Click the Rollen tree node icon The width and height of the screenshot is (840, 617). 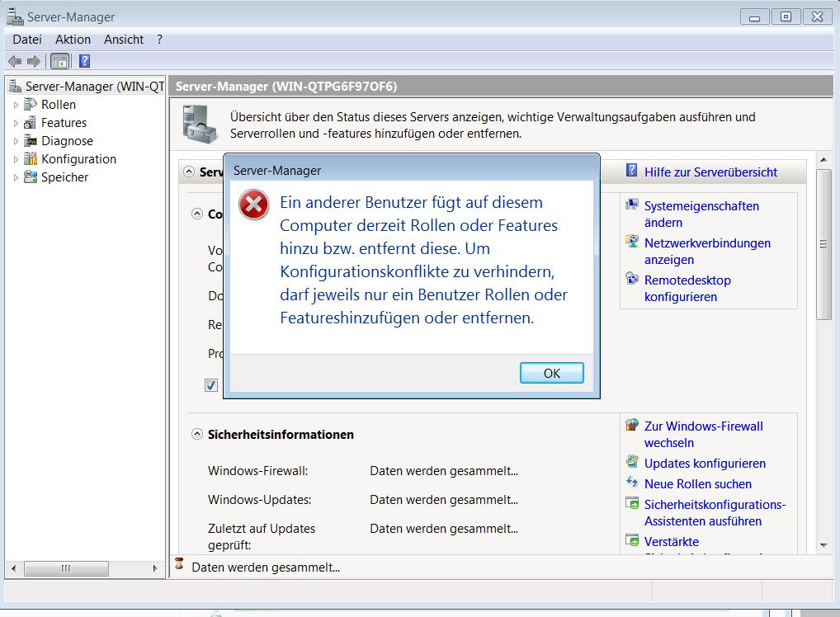(x=31, y=104)
